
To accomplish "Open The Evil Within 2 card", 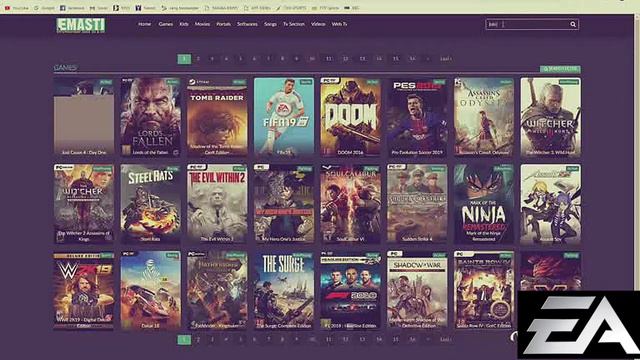I will tap(217, 204).
